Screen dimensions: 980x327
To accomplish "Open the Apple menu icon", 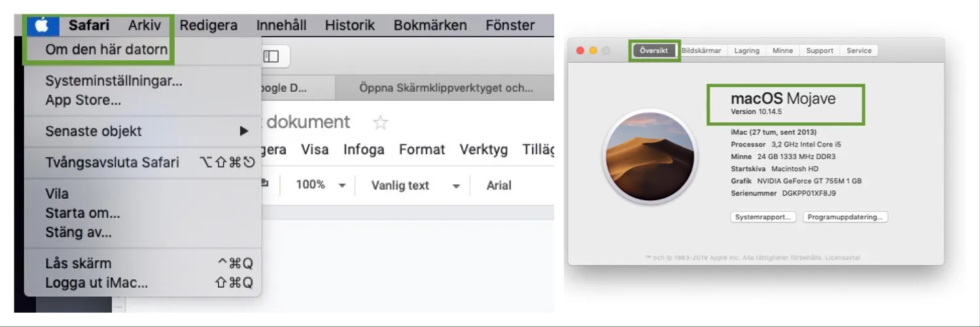I will 42,26.
